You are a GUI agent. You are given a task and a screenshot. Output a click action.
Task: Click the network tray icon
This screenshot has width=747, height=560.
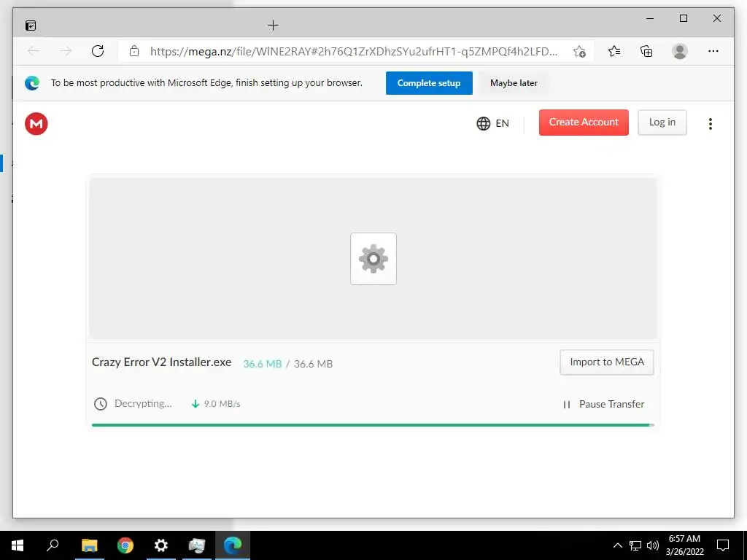[x=635, y=545]
